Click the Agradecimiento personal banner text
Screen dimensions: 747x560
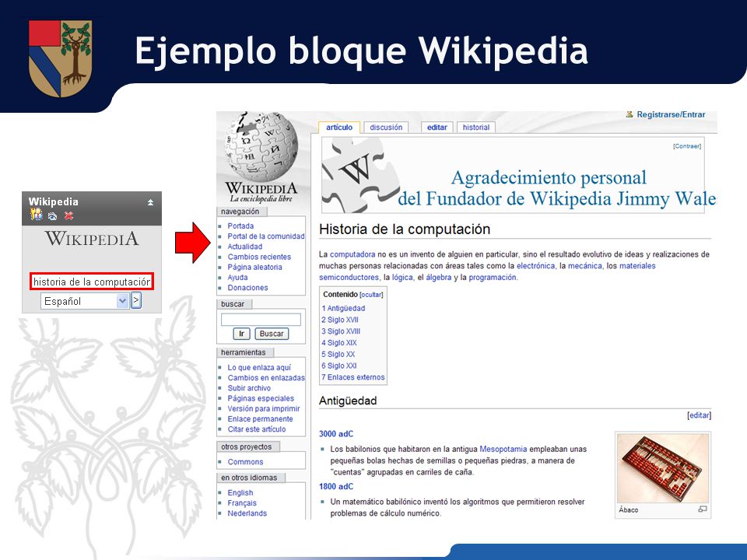(x=556, y=188)
